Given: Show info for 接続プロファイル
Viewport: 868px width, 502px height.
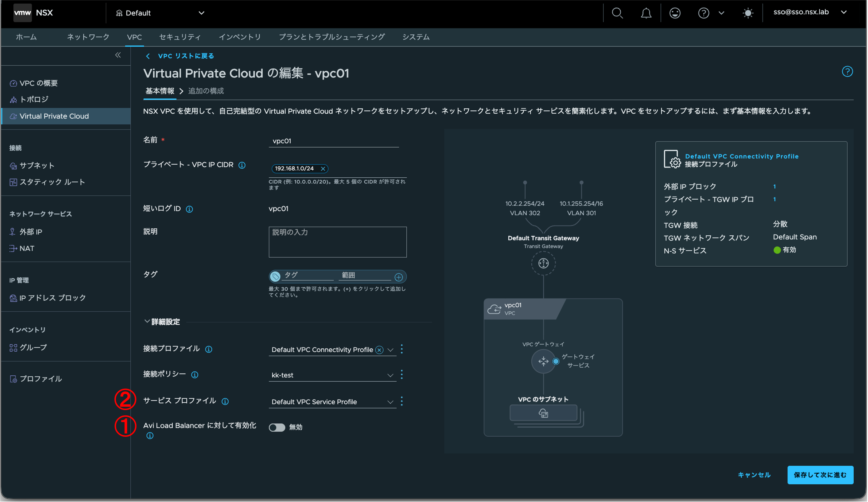Looking at the screenshot, I should [x=209, y=349].
